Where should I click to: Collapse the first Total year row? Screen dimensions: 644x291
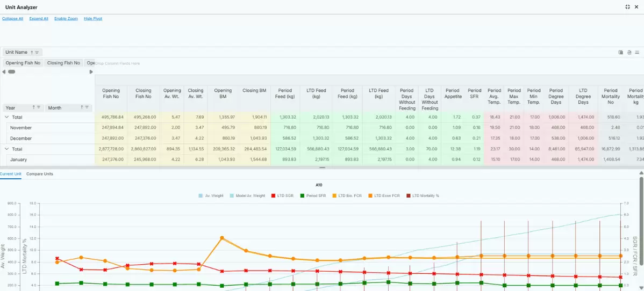6,118
